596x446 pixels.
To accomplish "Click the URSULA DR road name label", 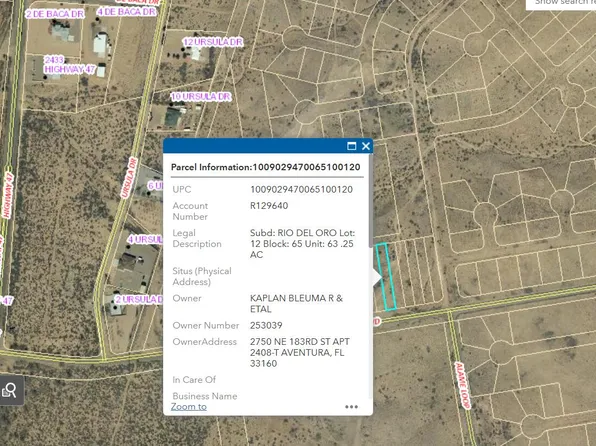I will point(128,178).
